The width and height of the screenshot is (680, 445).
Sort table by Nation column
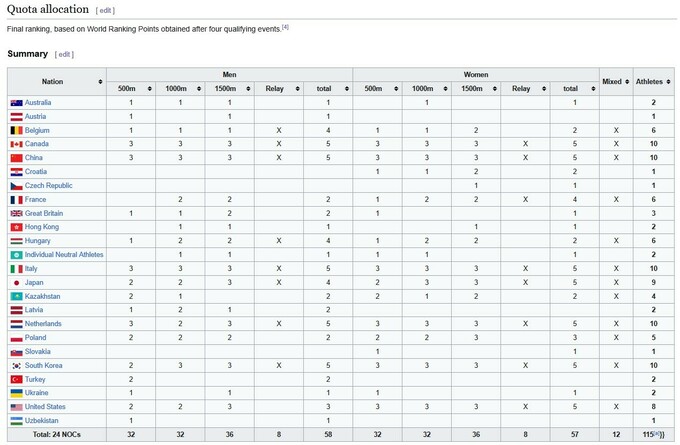pos(99,81)
